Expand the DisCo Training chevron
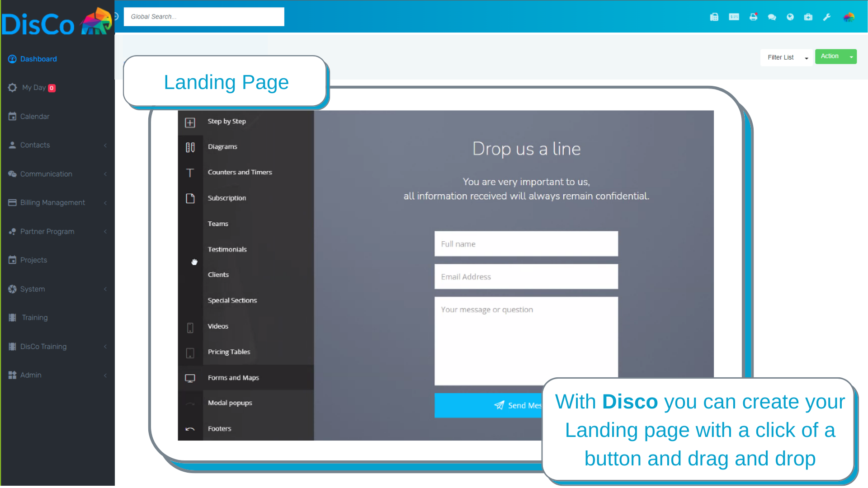The height and width of the screenshot is (488, 868). coord(105,347)
